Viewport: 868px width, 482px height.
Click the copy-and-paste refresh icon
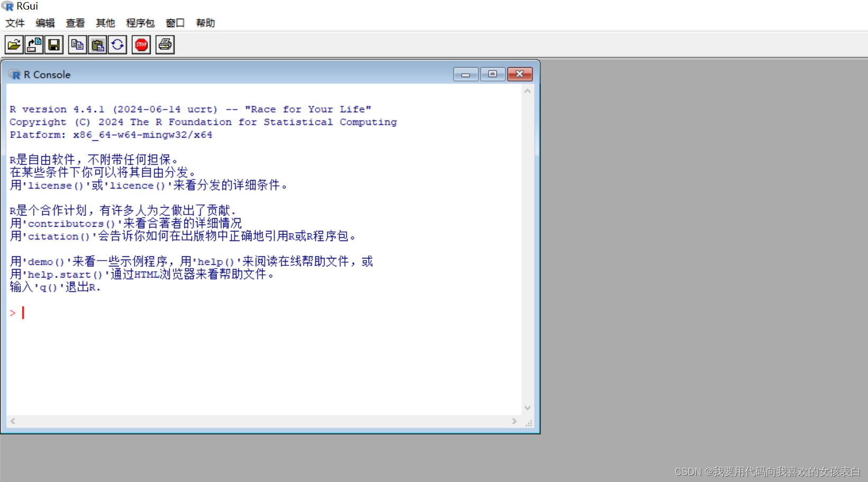(117, 44)
